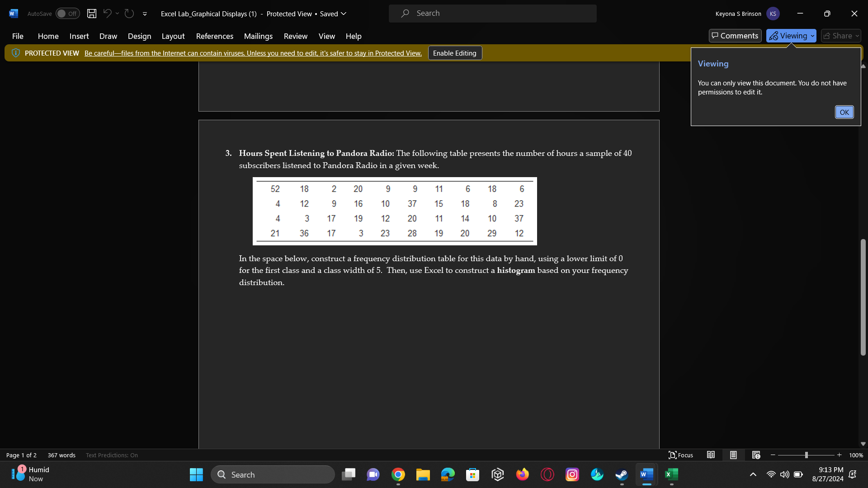Click inside the Search box
This screenshot has height=488, width=868.
[x=493, y=13]
